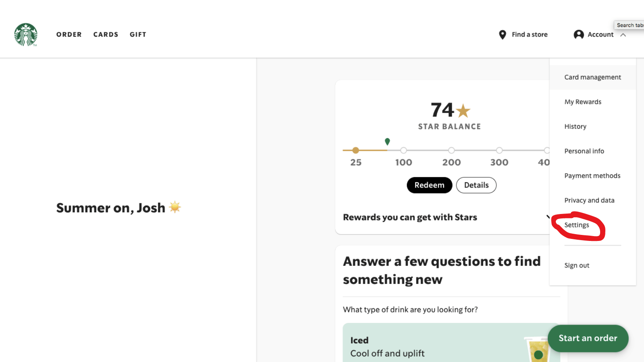Expand Rewards you can get with Stars

pos(547,217)
